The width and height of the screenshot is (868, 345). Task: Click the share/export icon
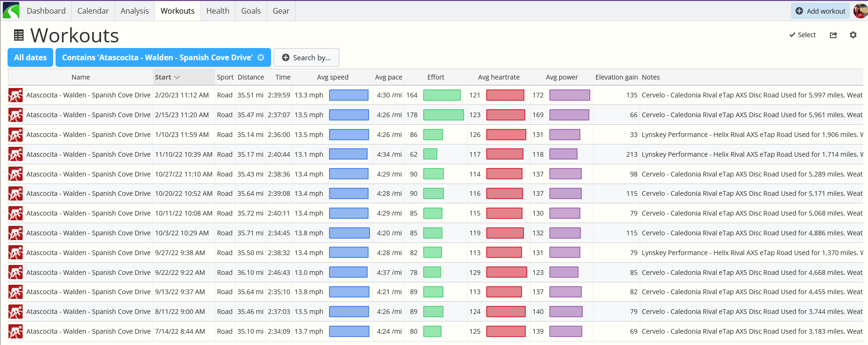[833, 35]
